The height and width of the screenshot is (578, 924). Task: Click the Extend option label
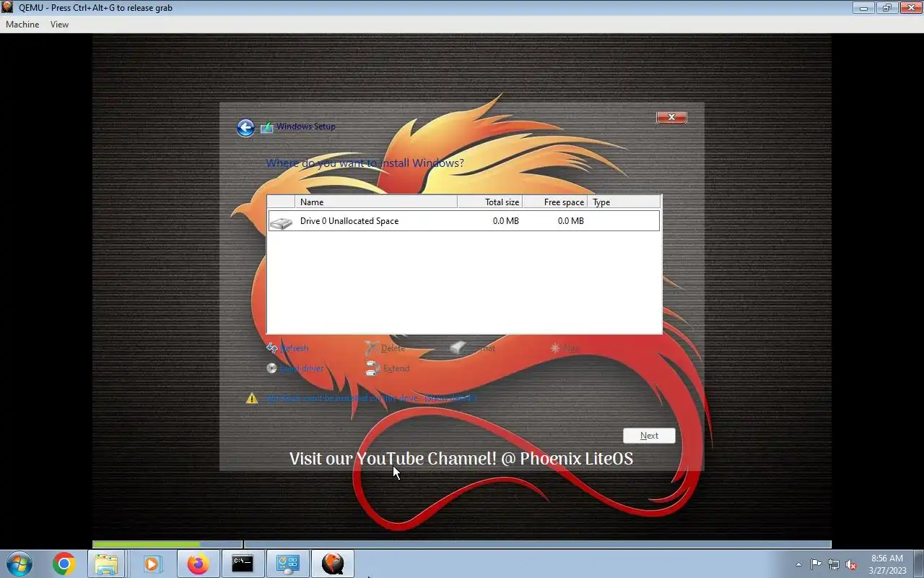click(x=396, y=368)
